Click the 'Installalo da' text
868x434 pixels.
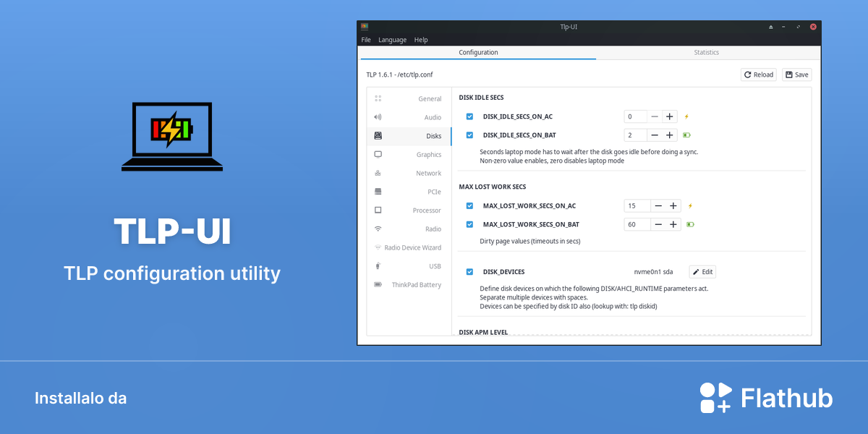(81, 398)
